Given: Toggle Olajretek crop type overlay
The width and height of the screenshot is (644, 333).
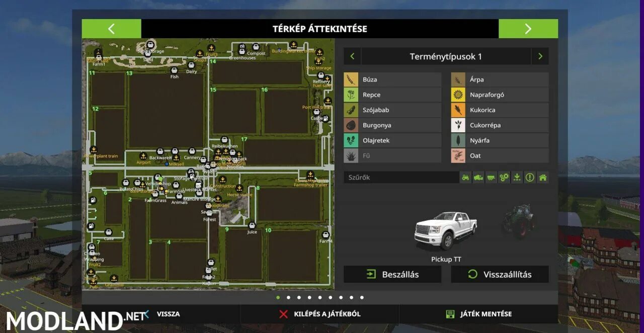Looking at the screenshot, I should tap(392, 140).
